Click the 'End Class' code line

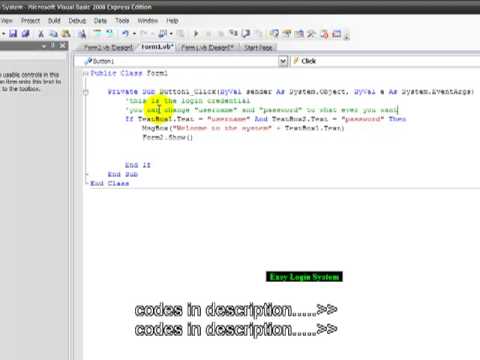tap(110, 183)
